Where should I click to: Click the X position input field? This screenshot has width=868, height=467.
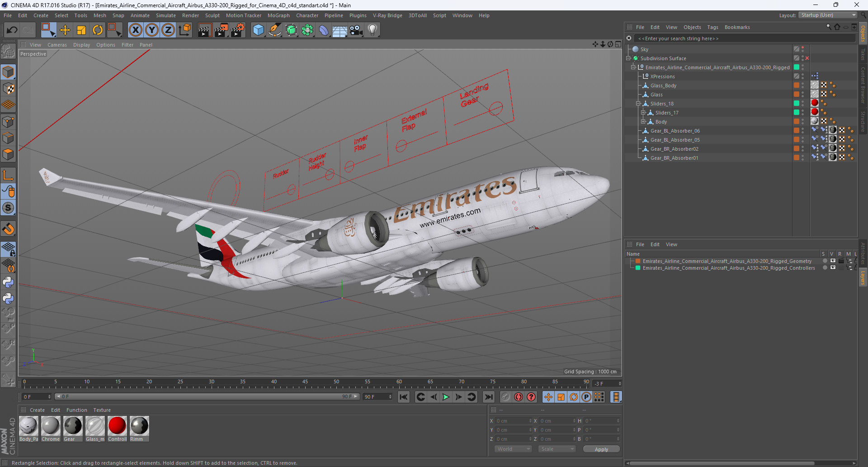pyautogui.click(x=513, y=421)
